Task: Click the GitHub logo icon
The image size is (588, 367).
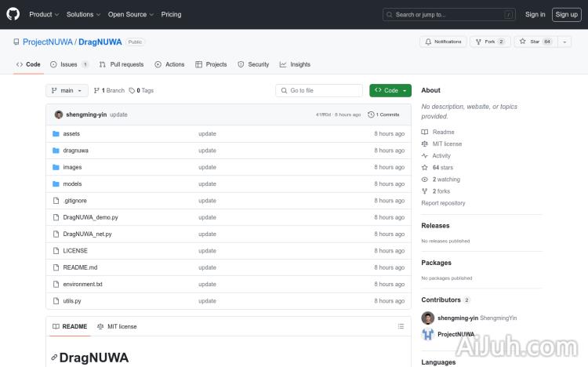Action: point(13,14)
